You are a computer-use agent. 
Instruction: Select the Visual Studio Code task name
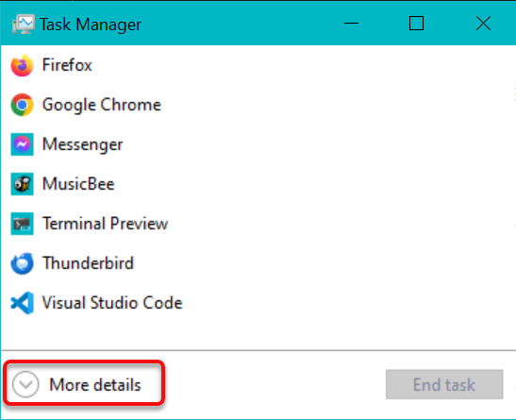pos(112,302)
